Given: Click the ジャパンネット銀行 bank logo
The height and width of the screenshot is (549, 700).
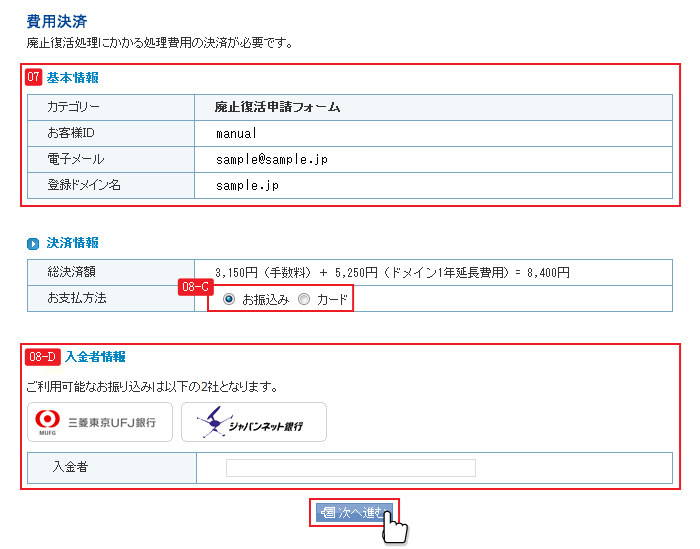Looking at the screenshot, I should [x=253, y=422].
